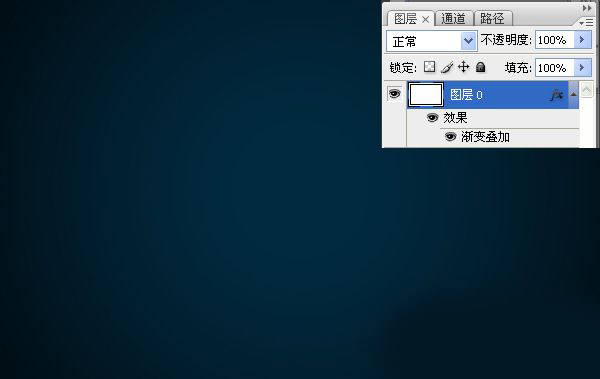The image size is (600, 379).
Task: Open the layers panel options menu
Action: click(x=586, y=23)
